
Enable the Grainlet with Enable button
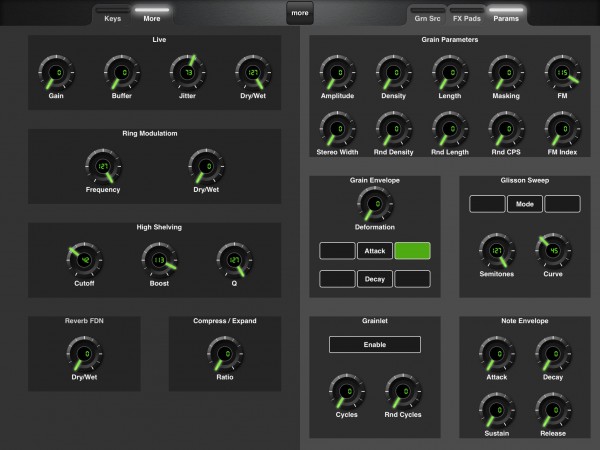[375, 345]
